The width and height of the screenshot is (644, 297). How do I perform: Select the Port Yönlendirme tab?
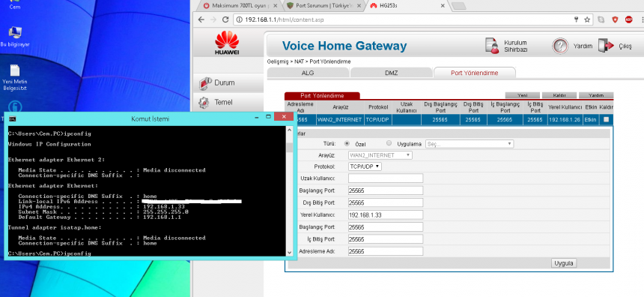pyautogui.click(x=474, y=73)
